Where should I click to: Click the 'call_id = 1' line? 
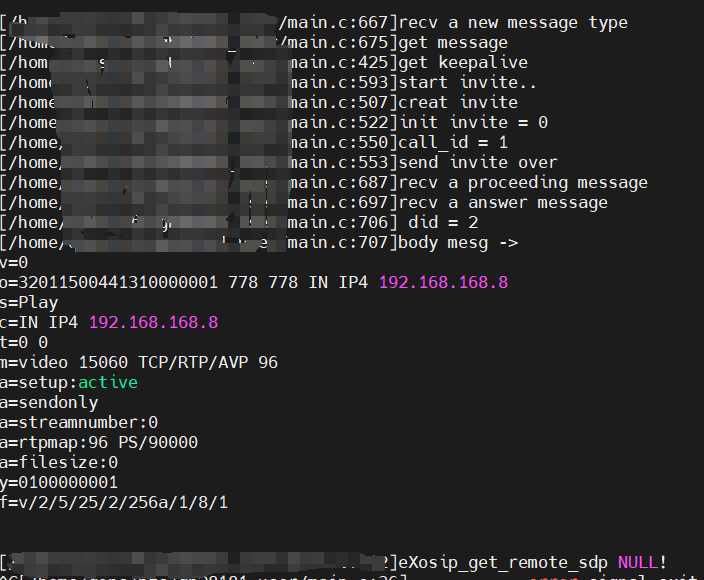[x=453, y=143]
